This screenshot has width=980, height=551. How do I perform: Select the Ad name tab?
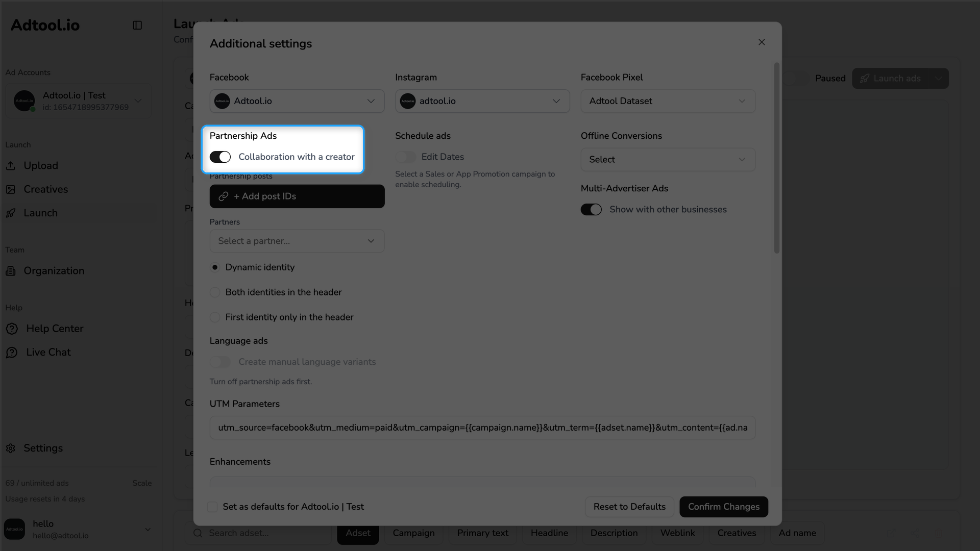pos(797,533)
